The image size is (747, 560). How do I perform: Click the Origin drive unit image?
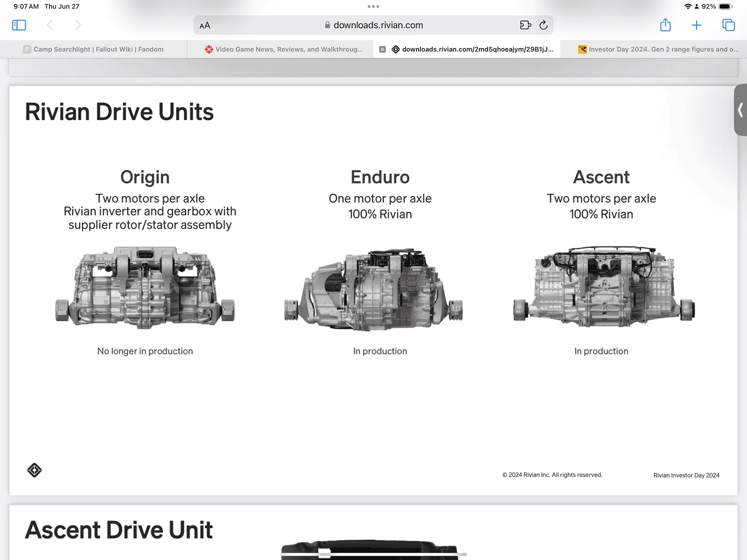(145, 287)
